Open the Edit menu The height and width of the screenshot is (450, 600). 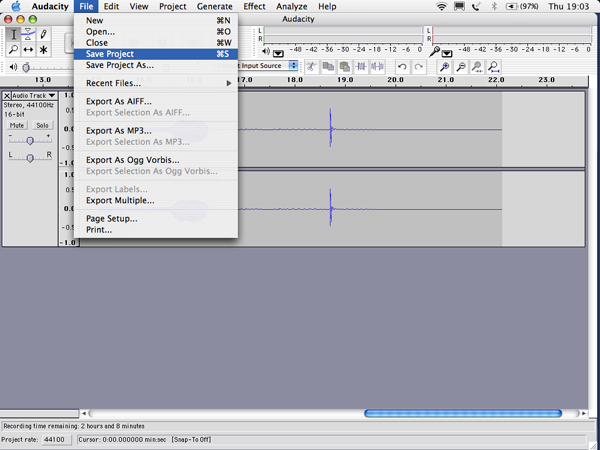(111, 7)
